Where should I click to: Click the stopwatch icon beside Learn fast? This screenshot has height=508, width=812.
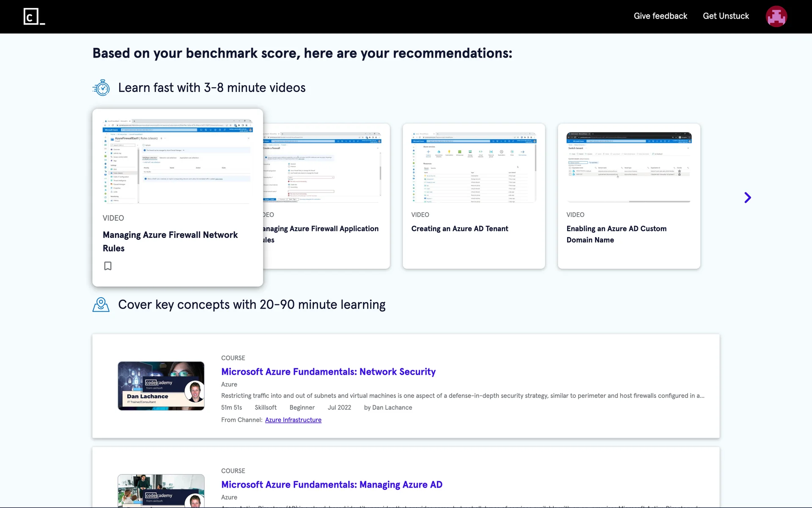tap(101, 88)
